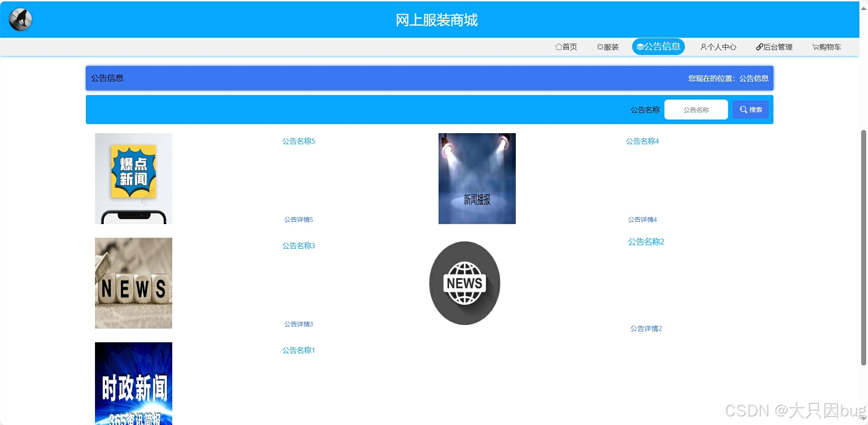Open the 时政新闻 blue thumbnail

tap(134, 384)
